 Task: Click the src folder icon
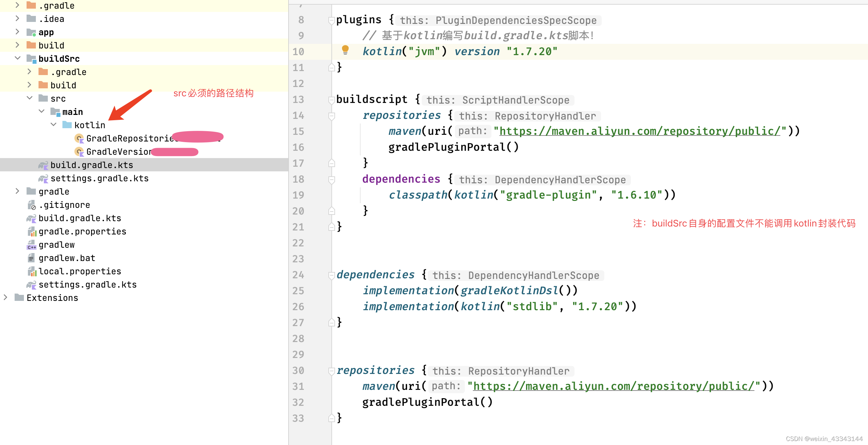[43, 98]
